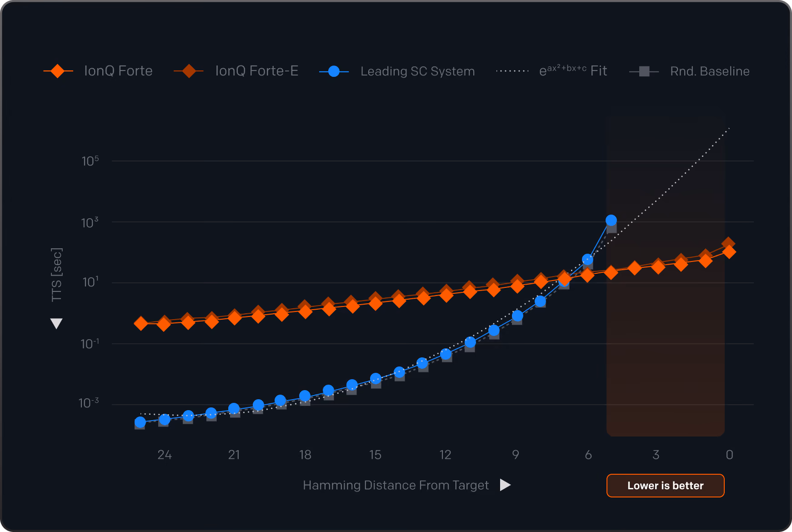
Task: Click the "Hamming Distance From Target" axis title
Action: tap(396, 485)
